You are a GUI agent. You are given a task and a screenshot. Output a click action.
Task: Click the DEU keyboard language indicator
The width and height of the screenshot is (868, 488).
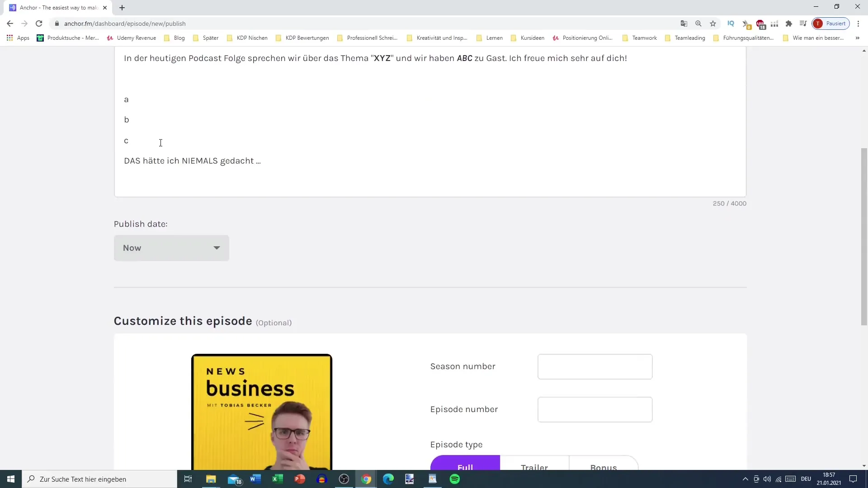tap(806, 479)
